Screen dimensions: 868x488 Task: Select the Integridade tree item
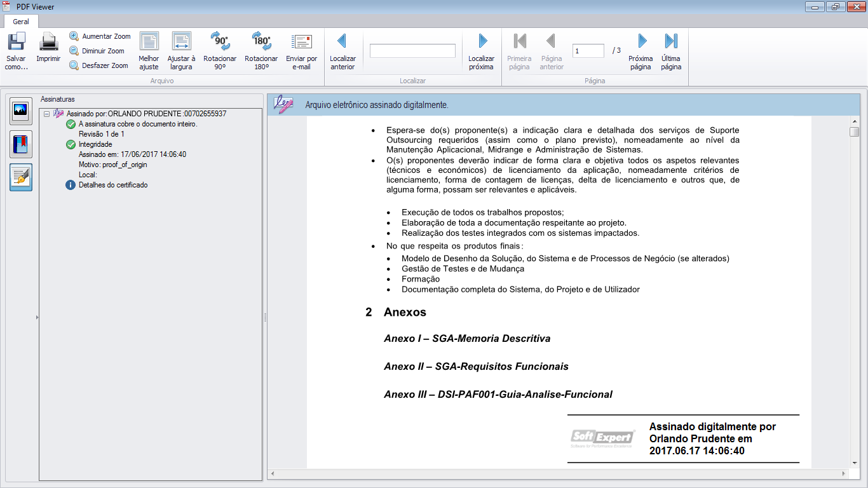point(95,144)
